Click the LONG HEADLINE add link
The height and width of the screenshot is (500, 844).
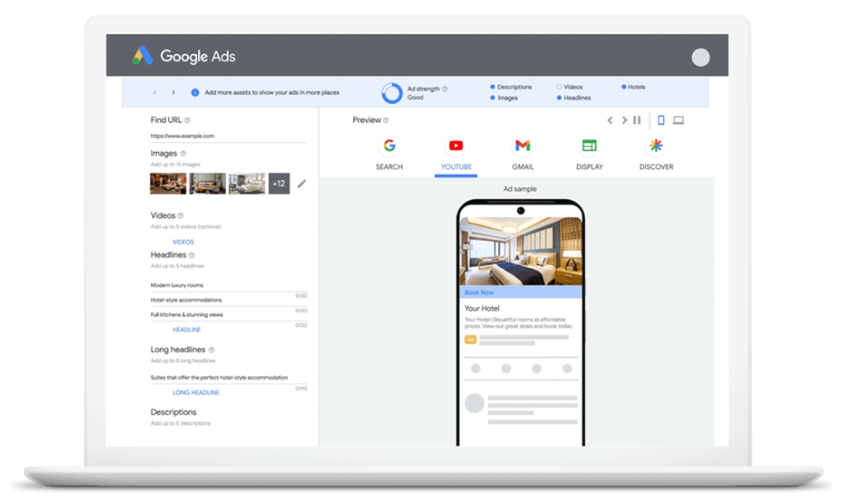(196, 392)
